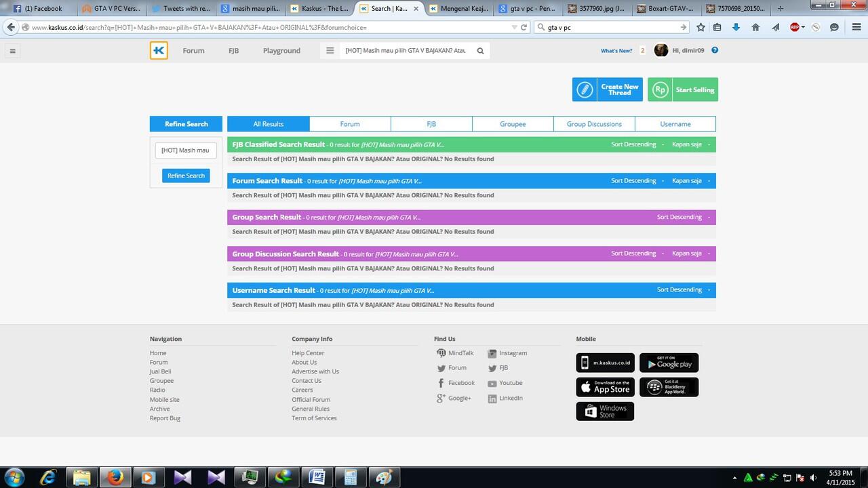The image size is (868, 488).
Task: Click the Adblock Plus icon
Action: coord(795,27)
